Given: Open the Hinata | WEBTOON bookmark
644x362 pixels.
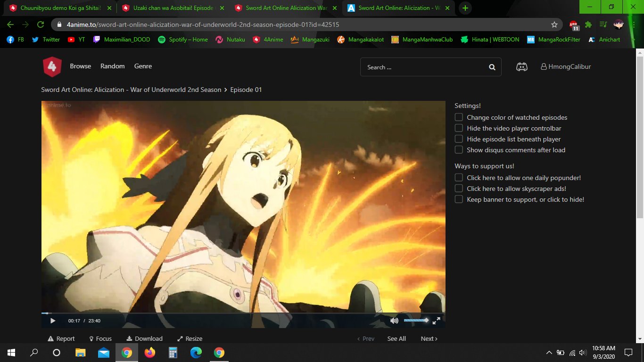Looking at the screenshot, I should (x=490, y=40).
